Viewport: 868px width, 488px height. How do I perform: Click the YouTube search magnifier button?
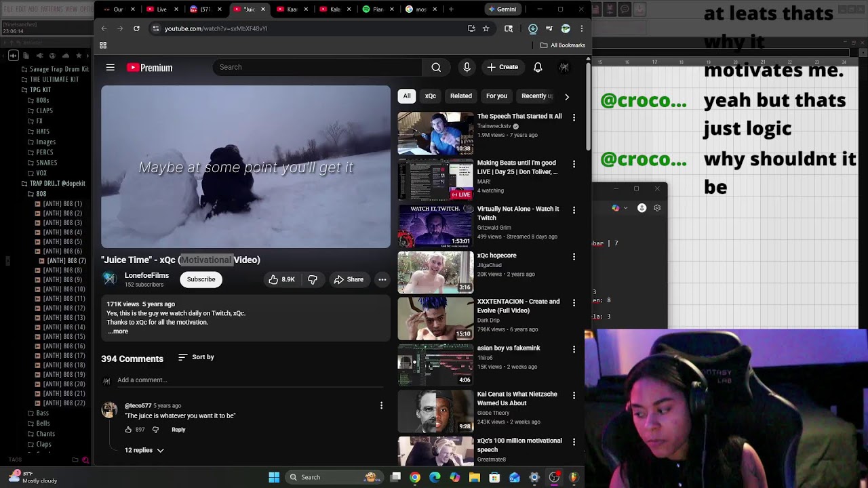(436, 67)
